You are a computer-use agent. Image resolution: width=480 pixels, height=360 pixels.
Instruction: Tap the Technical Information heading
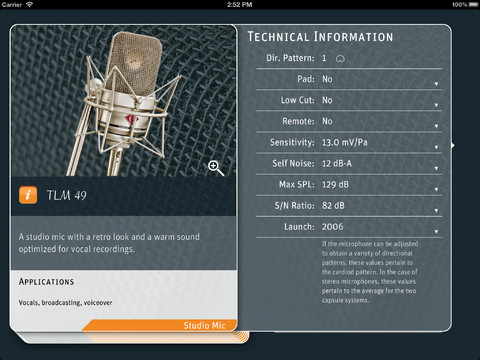click(x=320, y=37)
